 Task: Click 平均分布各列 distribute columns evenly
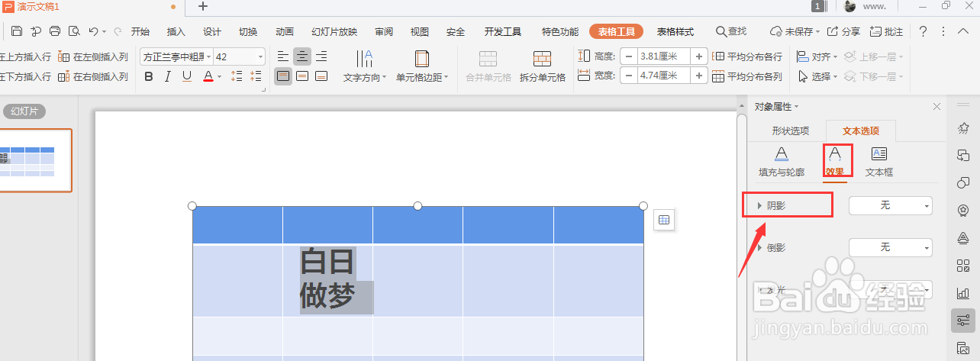(x=747, y=76)
